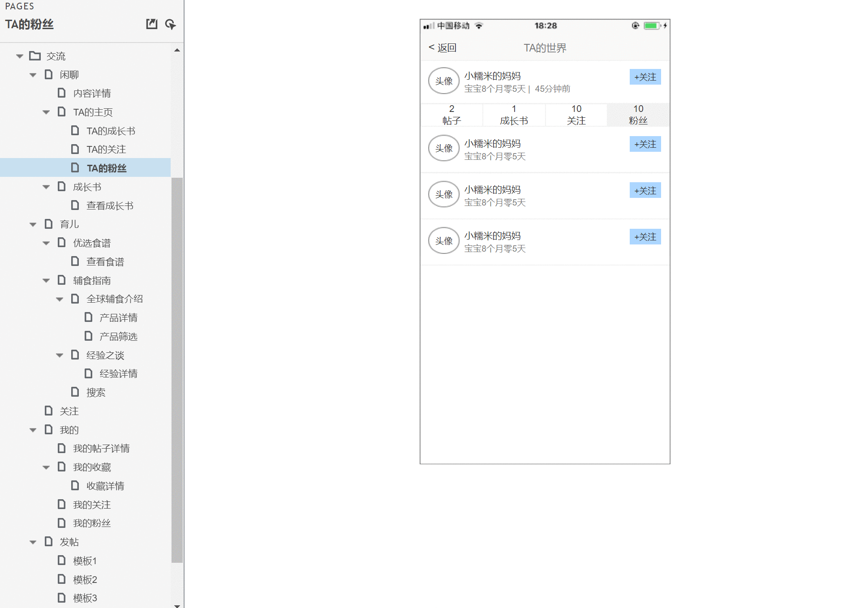Viewport: 868px width, 608px height.
Task: Click the page icon beside TA的关注
Action: [75, 149]
